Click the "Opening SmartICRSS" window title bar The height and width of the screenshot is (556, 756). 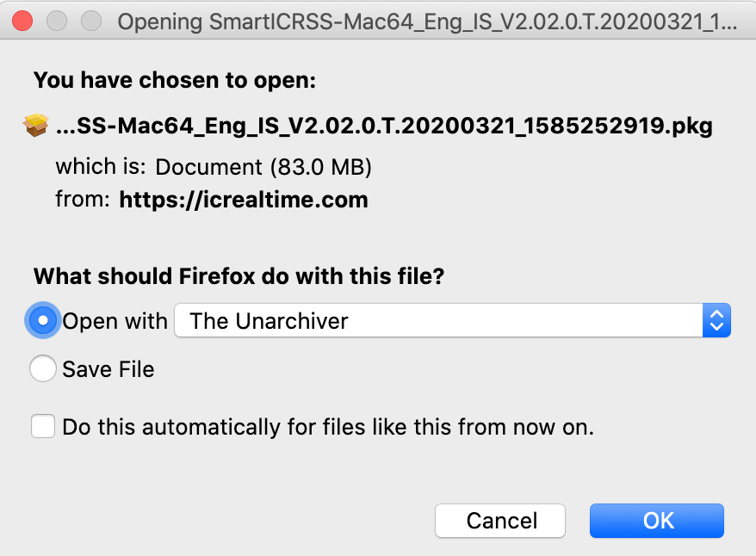[x=427, y=22]
